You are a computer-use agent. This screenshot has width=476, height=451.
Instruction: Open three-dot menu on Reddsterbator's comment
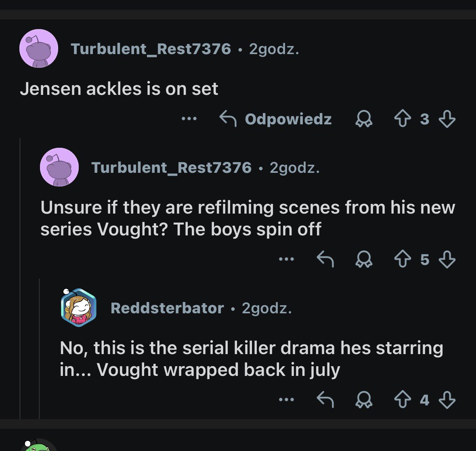[x=287, y=399]
